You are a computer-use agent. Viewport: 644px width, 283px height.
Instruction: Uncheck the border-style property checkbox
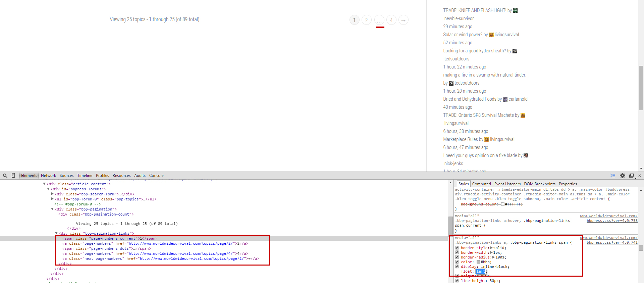click(x=457, y=248)
